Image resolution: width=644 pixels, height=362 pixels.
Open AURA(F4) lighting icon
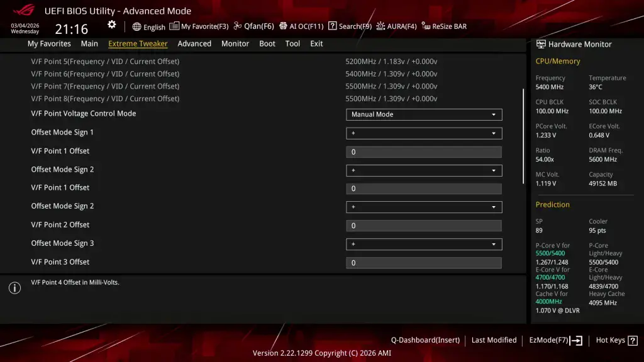pos(380,26)
